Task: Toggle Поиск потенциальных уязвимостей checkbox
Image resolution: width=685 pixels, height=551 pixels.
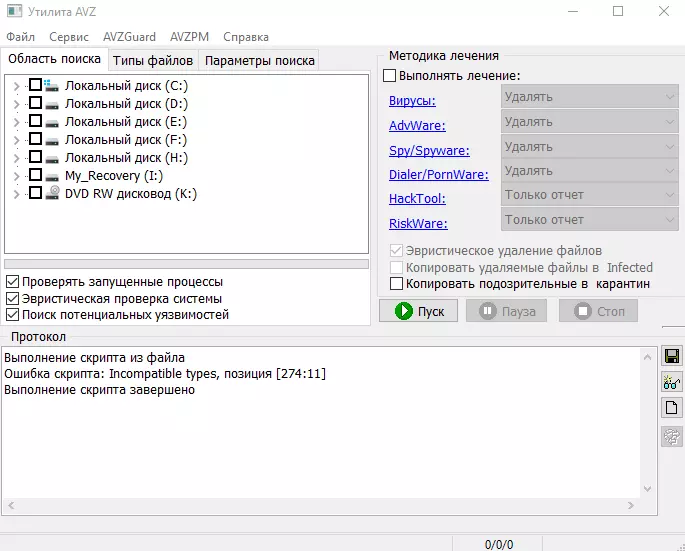Action: tap(12, 315)
